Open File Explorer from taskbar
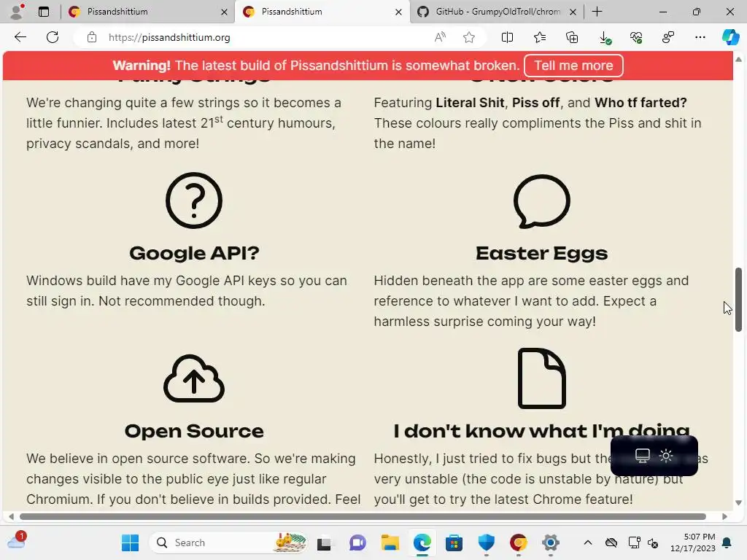 coord(390,542)
